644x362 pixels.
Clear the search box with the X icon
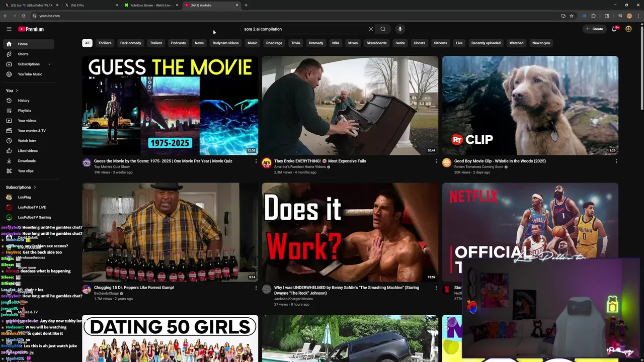click(x=371, y=29)
